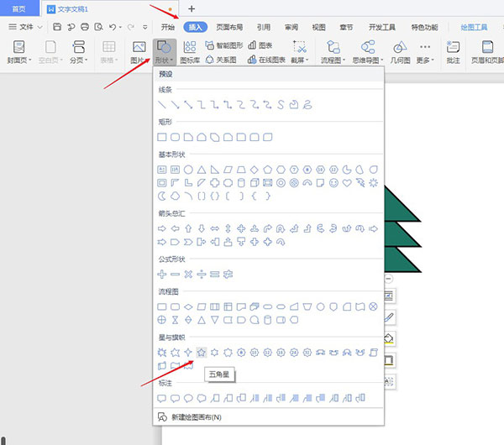Insert the isosceles triangle shape

point(202,169)
